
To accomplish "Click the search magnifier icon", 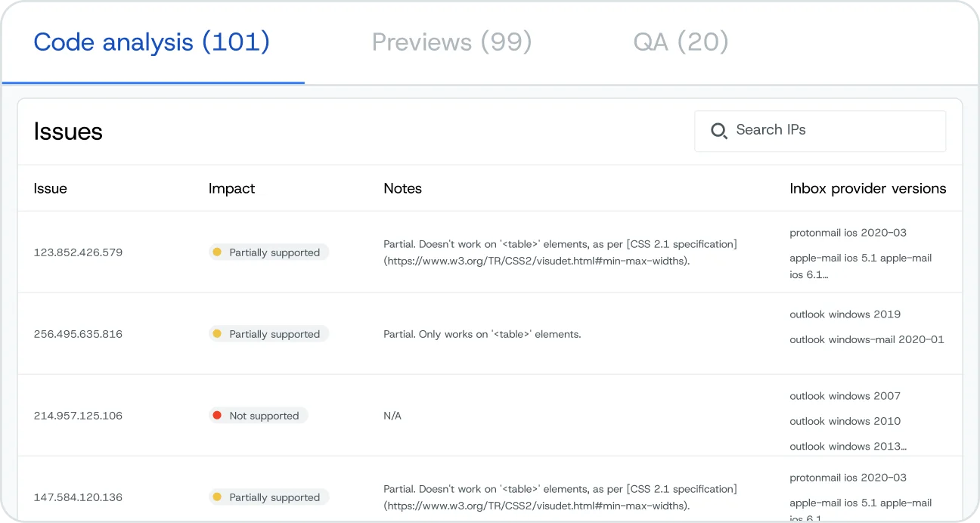I will [719, 131].
